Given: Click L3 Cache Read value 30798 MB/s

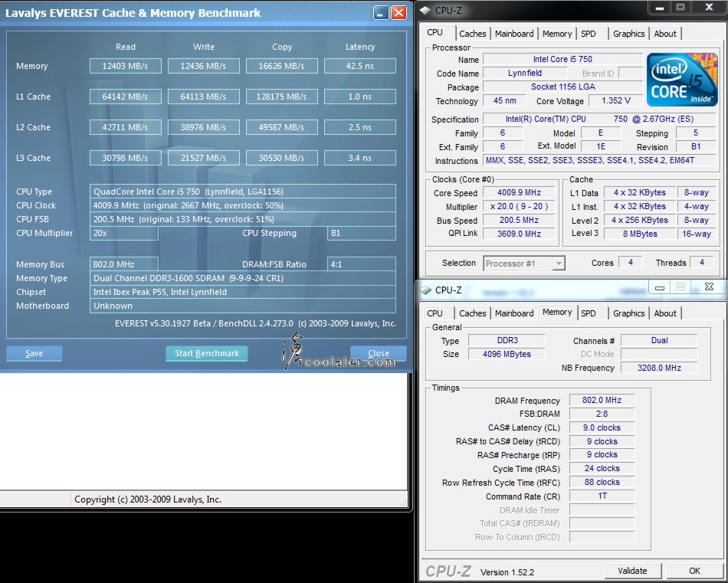Looking at the screenshot, I should click(126, 158).
